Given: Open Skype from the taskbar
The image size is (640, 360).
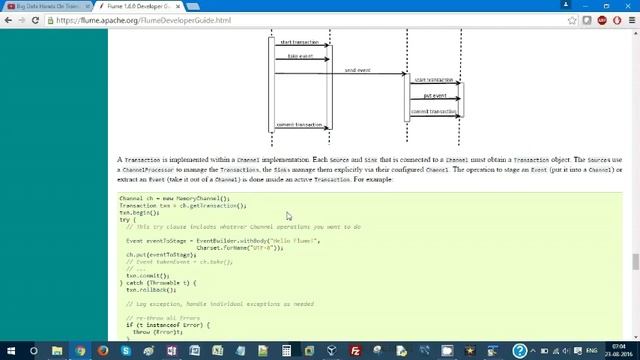Looking at the screenshot, I should pos(126,351).
